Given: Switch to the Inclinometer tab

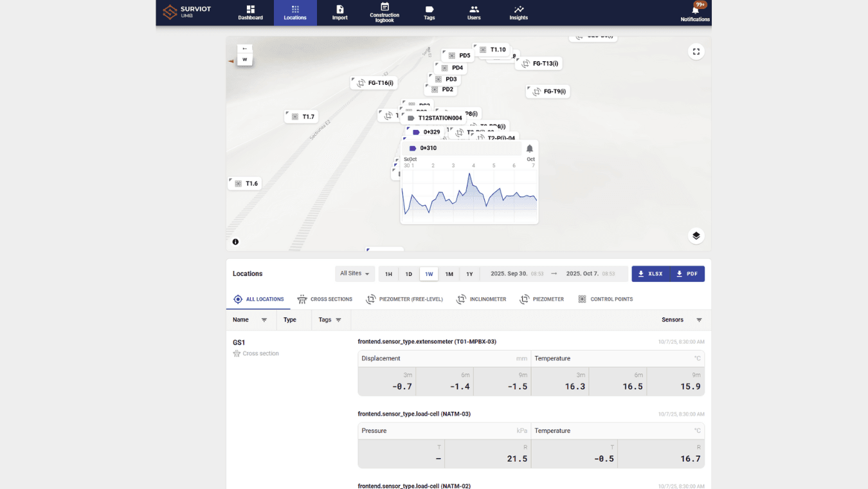Looking at the screenshot, I should point(481,299).
